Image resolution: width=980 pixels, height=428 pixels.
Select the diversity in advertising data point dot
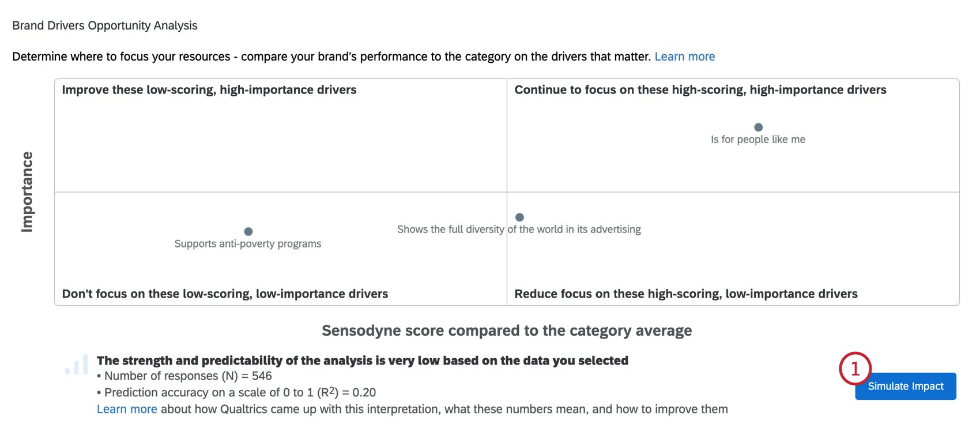click(519, 217)
